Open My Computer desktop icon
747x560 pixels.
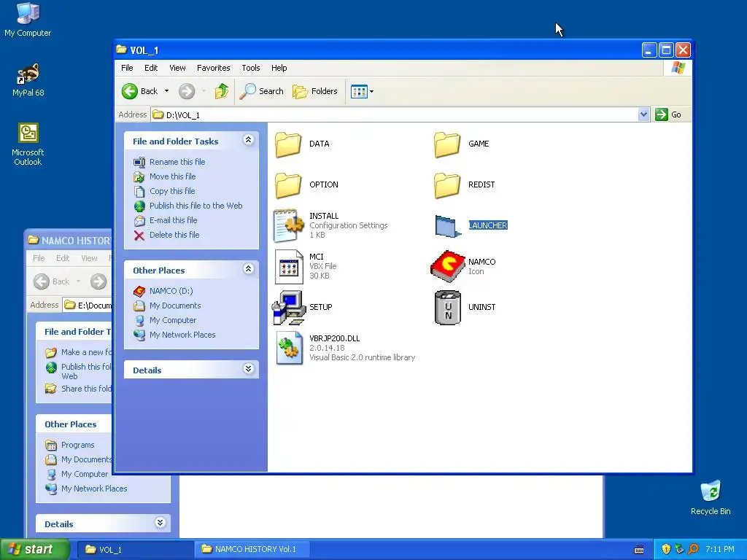pos(28,20)
